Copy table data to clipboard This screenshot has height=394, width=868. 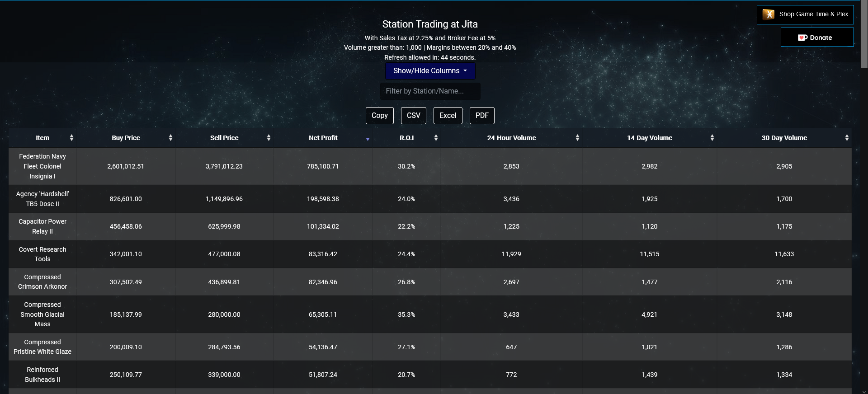380,116
